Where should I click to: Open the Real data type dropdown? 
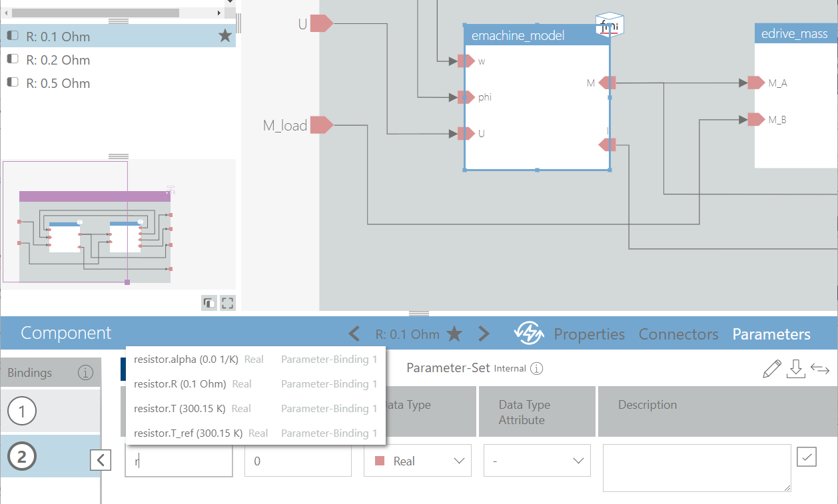(x=417, y=461)
